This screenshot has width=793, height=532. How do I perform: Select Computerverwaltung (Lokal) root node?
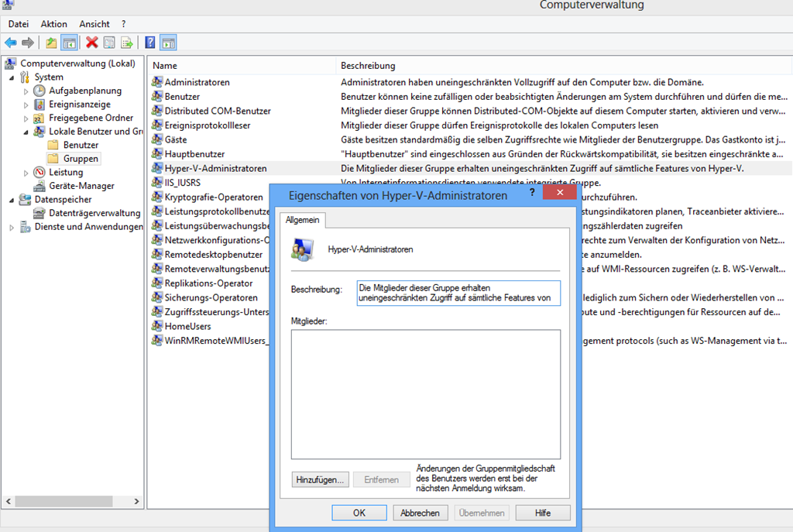[x=77, y=63]
